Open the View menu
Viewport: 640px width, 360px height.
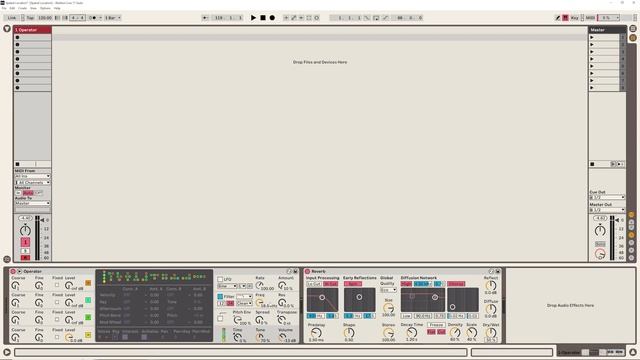(33, 8)
